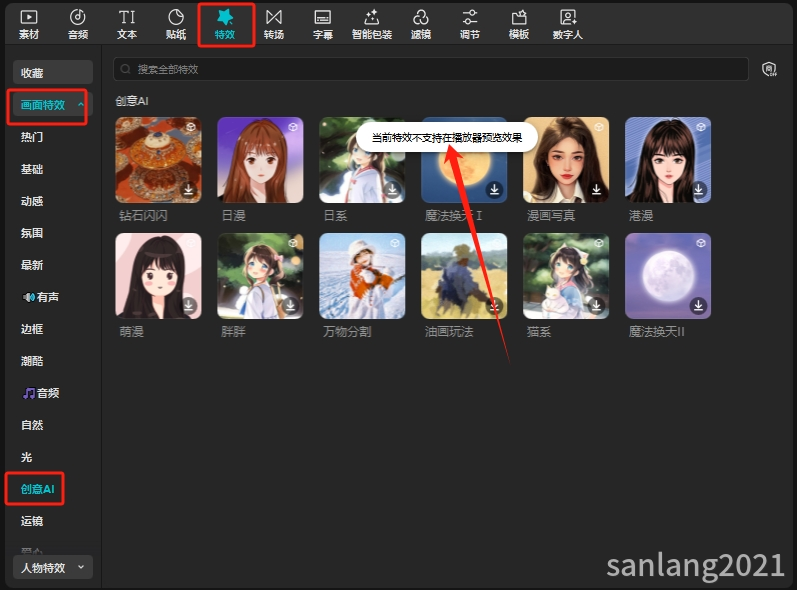The width and height of the screenshot is (797, 590).
Task: Select the 边框 frame effects category
Action: (x=33, y=329)
